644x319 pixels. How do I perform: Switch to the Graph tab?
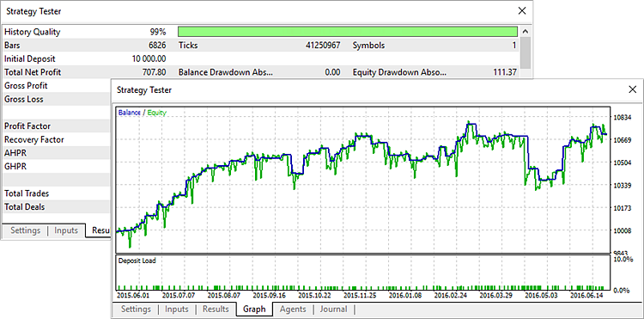pos(254,310)
